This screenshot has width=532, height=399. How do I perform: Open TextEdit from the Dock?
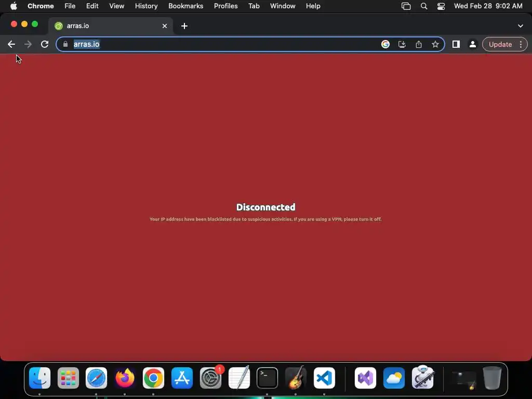pos(239,378)
